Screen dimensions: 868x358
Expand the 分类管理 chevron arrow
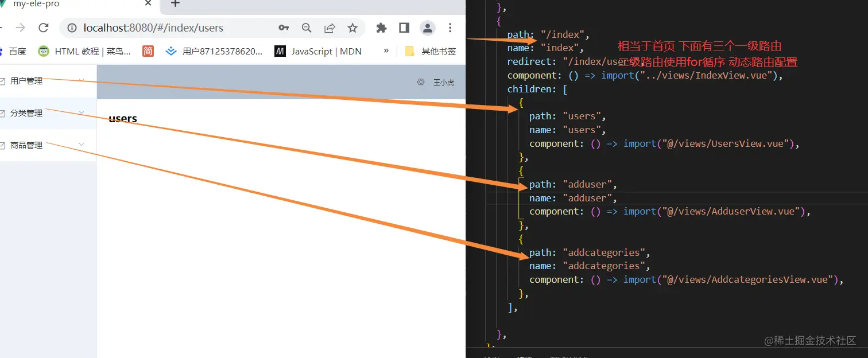tap(82, 112)
